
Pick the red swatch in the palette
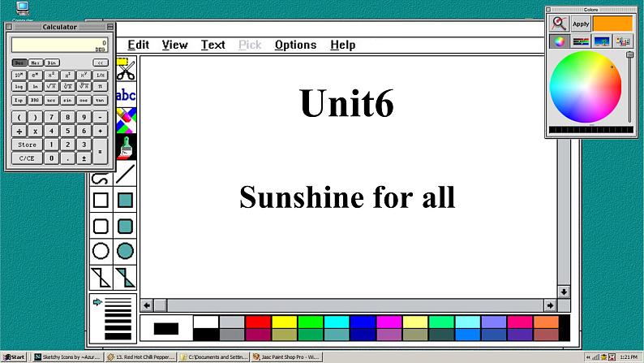coord(258,322)
